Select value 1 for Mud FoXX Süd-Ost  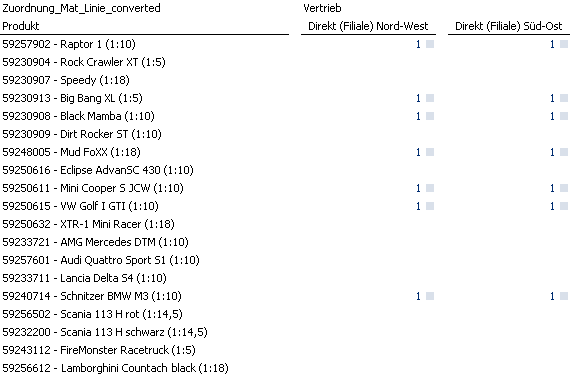pyautogui.click(x=552, y=152)
